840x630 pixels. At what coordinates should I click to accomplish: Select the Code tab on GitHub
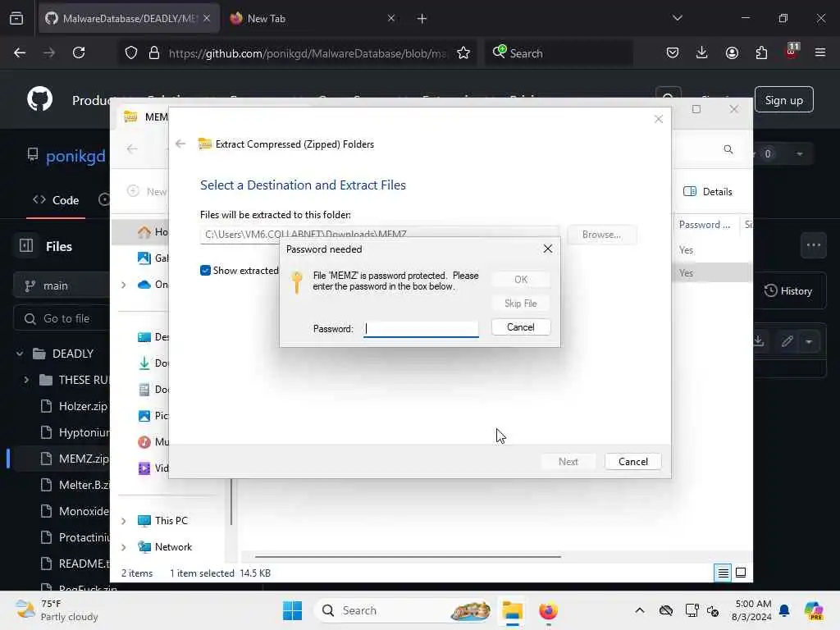56,200
